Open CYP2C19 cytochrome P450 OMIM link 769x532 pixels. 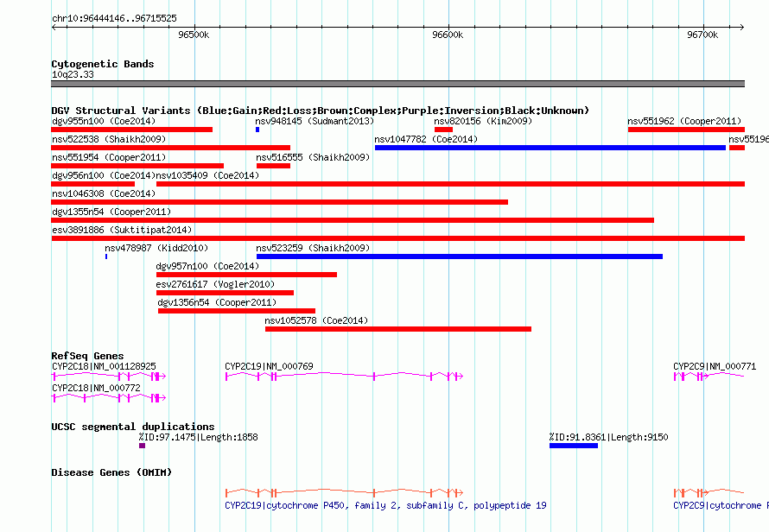tap(385, 505)
